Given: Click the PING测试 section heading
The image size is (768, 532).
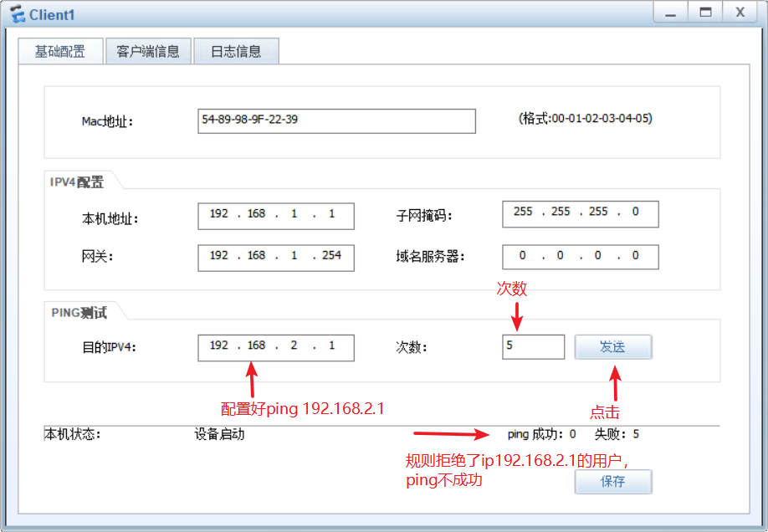Looking at the screenshot, I should pos(79,313).
